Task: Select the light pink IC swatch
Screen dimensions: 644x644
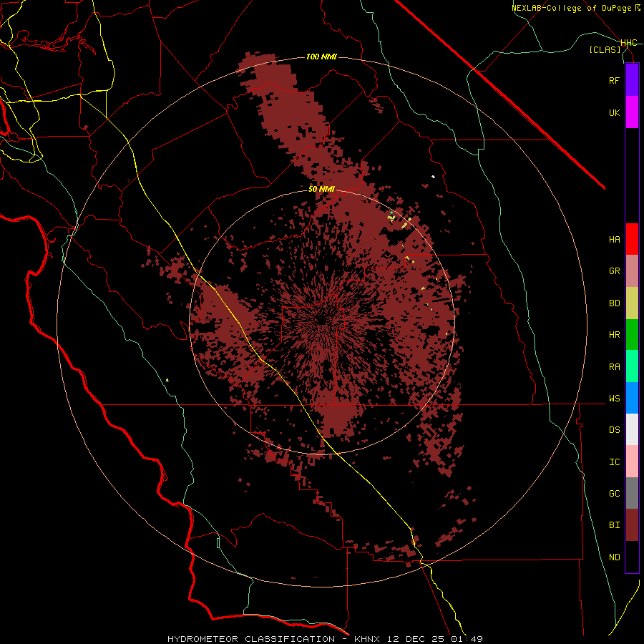Action: tap(632, 462)
